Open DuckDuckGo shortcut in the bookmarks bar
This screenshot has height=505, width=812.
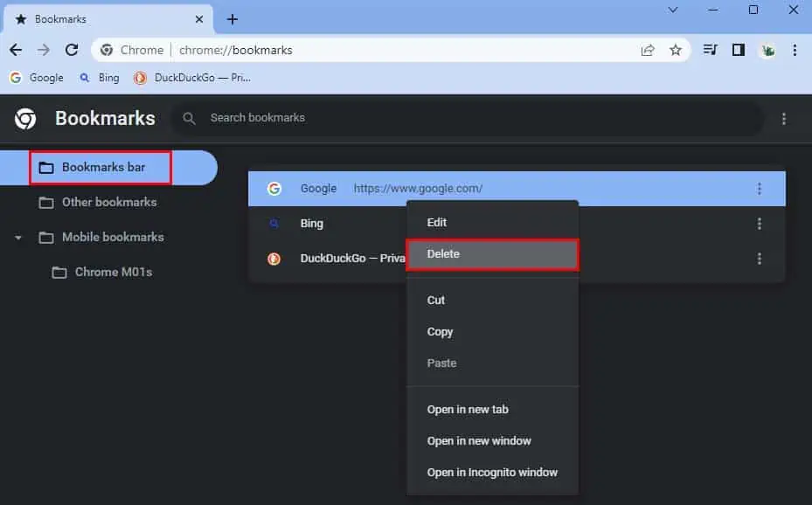coord(192,78)
